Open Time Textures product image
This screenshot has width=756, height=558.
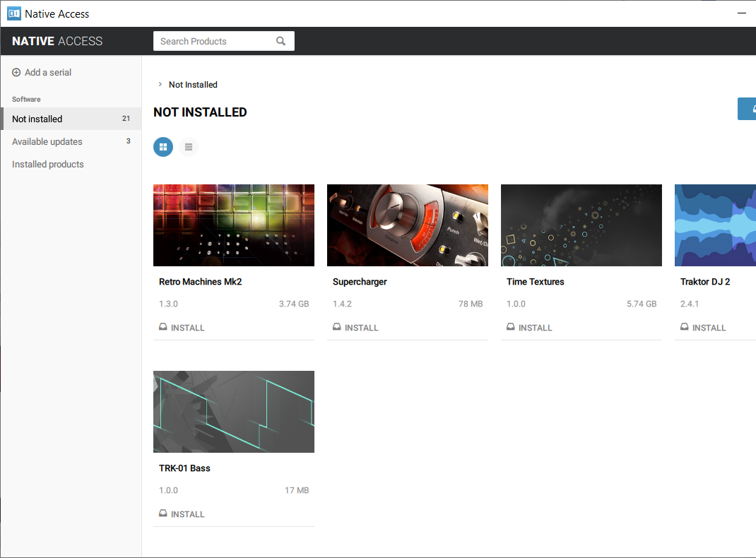pos(581,225)
